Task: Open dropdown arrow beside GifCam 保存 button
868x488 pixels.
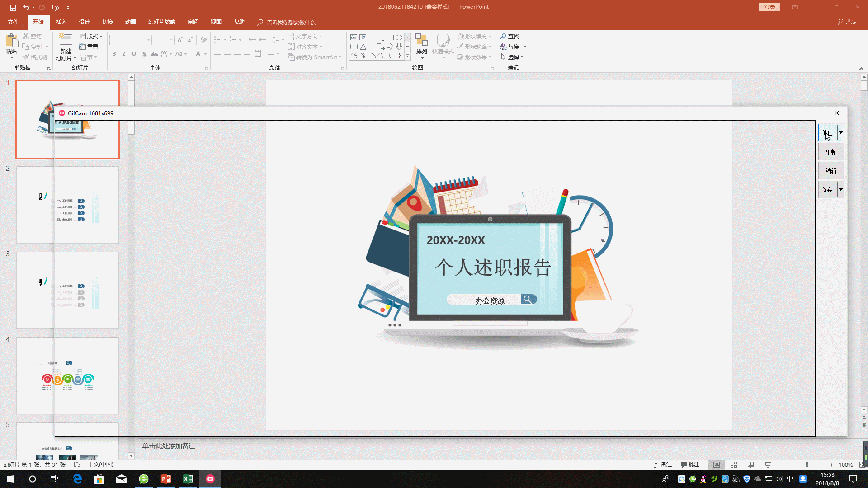Action: pos(840,189)
